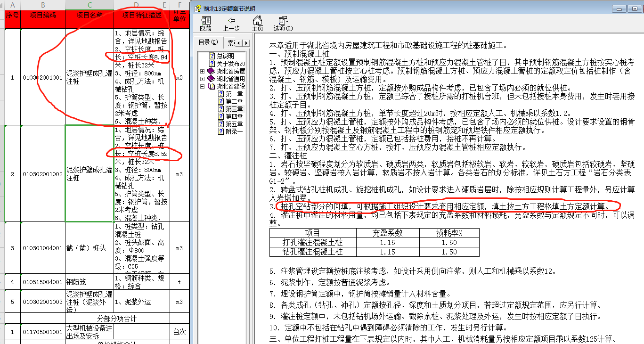Open the 第三章 chapter entry
The height and width of the screenshot is (344, 644).
click(x=234, y=109)
